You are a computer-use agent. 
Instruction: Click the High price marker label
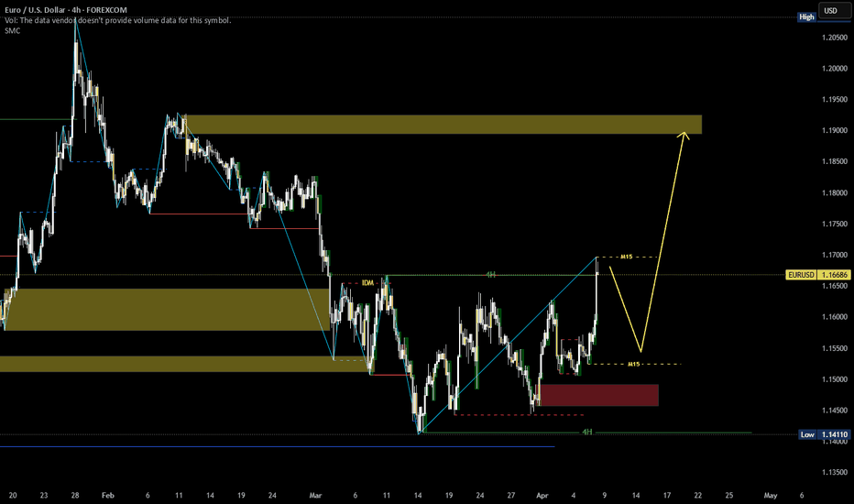click(x=806, y=16)
